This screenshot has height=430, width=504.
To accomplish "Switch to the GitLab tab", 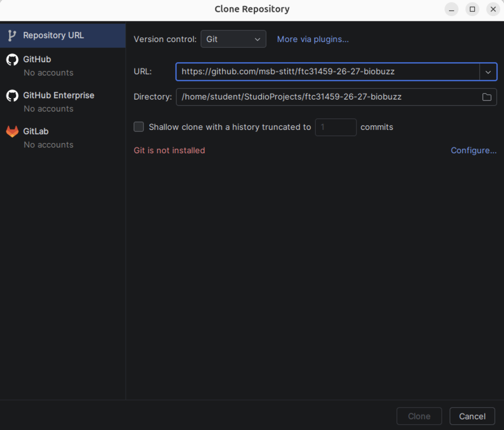I will 63,138.
